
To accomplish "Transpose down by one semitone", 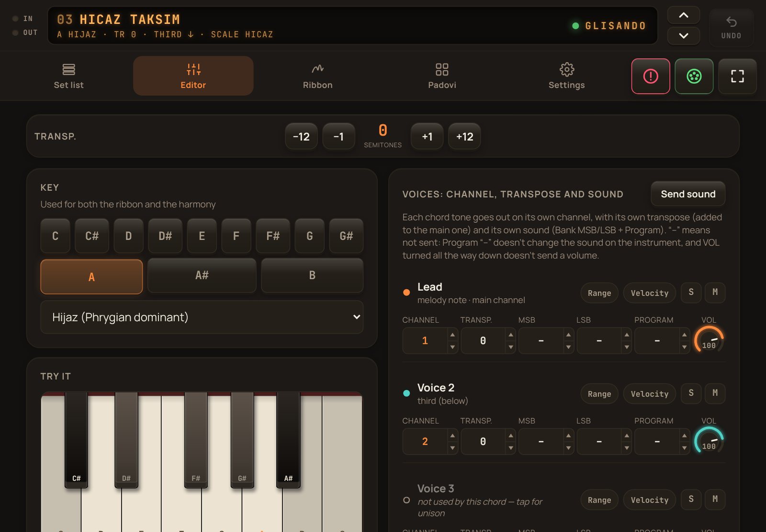I will 338,136.
